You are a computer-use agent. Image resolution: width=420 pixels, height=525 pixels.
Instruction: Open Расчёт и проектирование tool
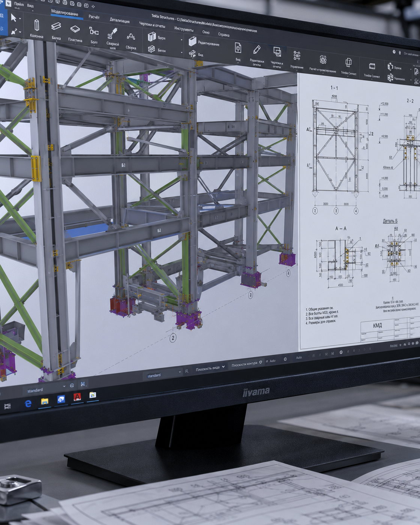coord(322,63)
